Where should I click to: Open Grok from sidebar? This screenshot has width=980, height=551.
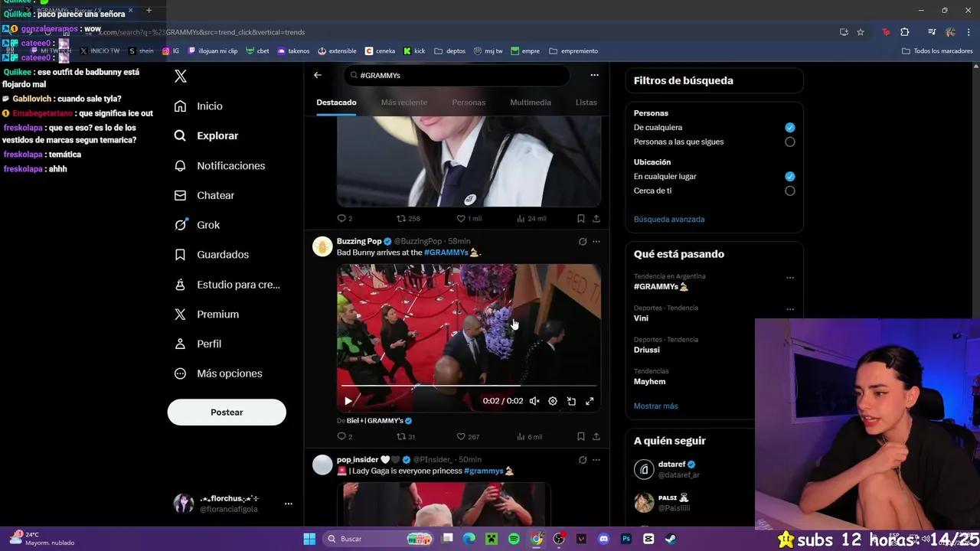click(197, 225)
